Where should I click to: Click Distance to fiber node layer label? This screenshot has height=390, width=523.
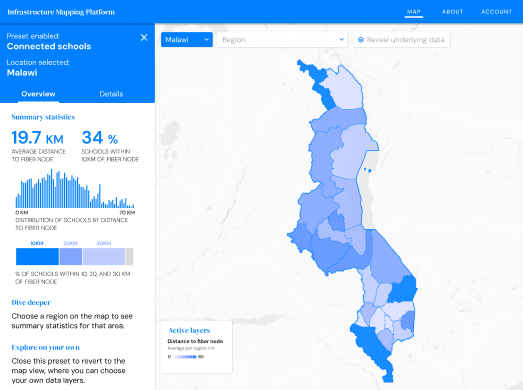point(195,341)
